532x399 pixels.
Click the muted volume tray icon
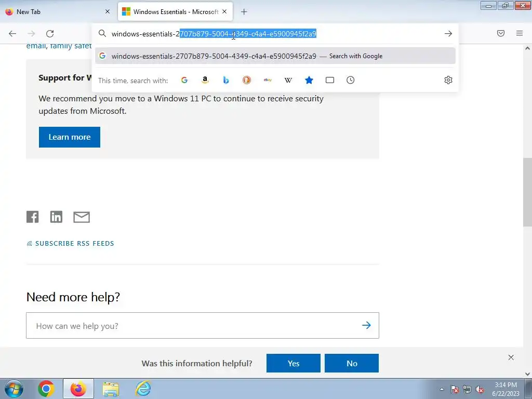tap(480, 389)
